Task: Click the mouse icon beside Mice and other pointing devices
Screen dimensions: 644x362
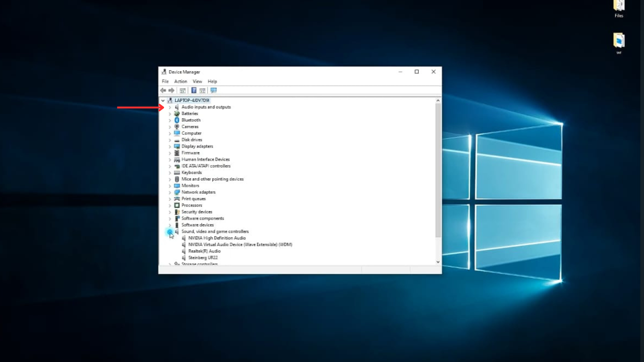Action: (x=177, y=179)
